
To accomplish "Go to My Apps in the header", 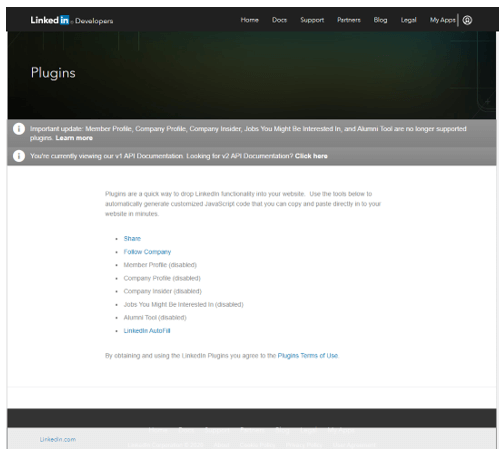I will click(x=442, y=20).
